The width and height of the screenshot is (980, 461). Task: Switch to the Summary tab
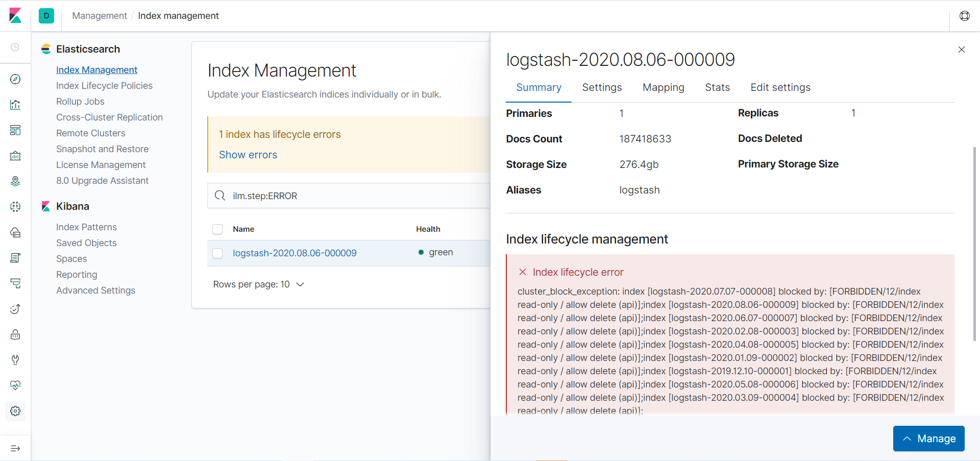point(538,87)
